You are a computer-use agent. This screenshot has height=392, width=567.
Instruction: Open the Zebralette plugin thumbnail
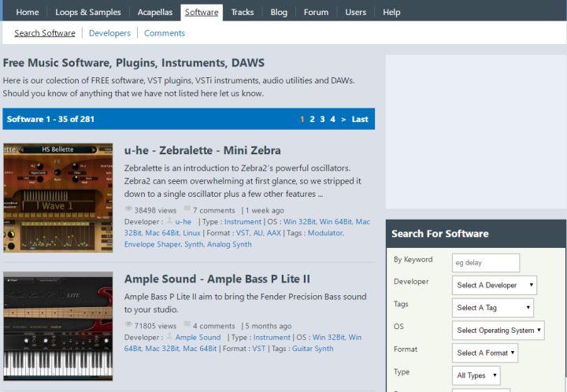point(57,197)
